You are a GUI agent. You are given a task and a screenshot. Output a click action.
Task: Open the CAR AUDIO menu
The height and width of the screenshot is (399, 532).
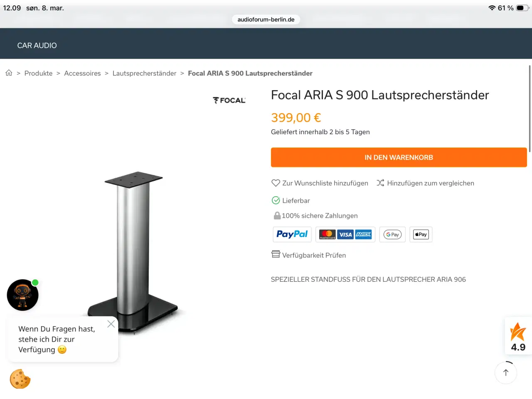click(x=37, y=46)
